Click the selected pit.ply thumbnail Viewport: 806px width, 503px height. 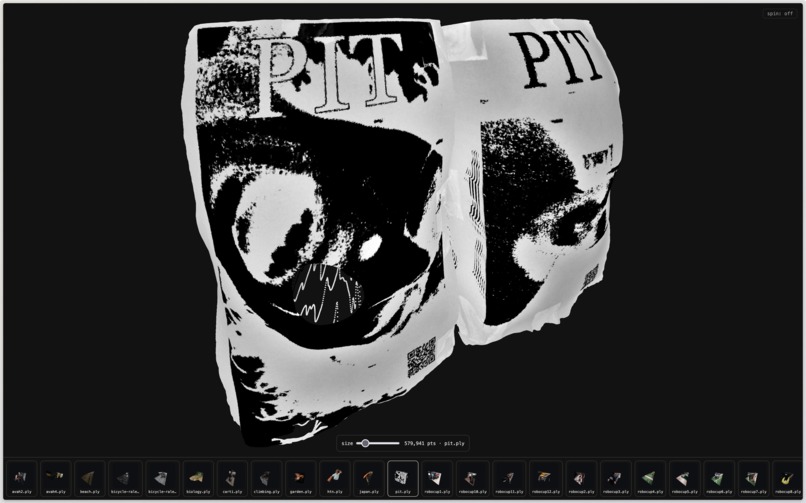pos(403,479)
